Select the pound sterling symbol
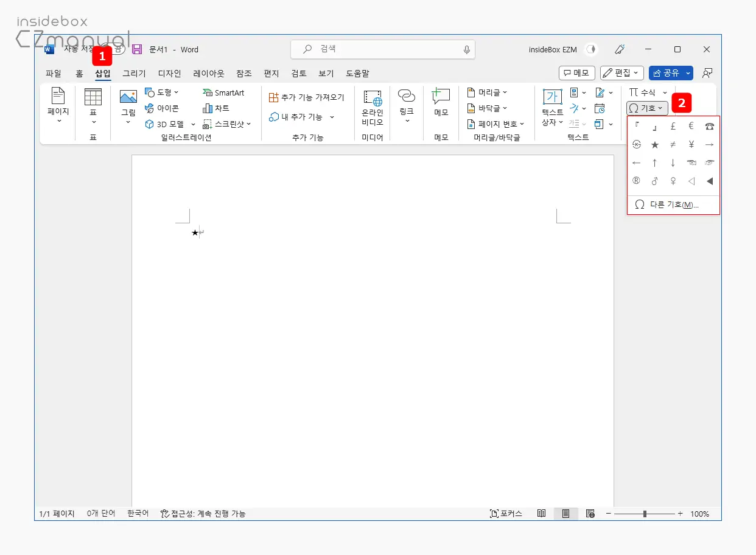 tap(673, 126)
